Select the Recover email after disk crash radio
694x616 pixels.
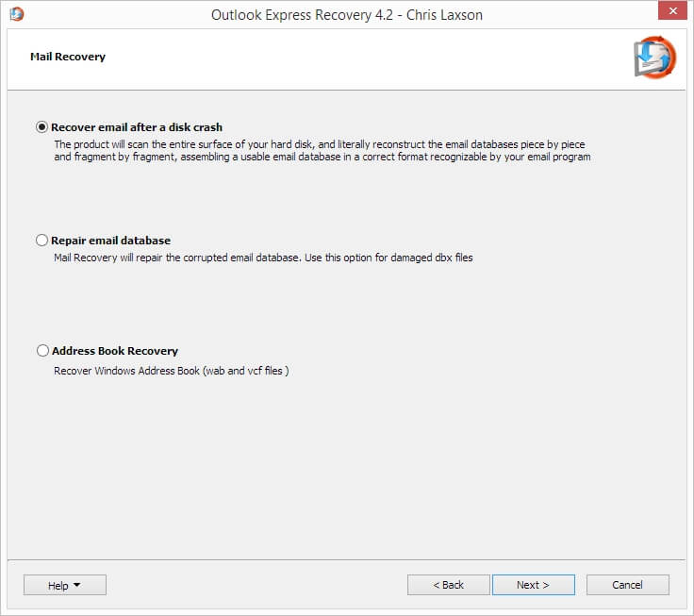[x=41, y=127]
